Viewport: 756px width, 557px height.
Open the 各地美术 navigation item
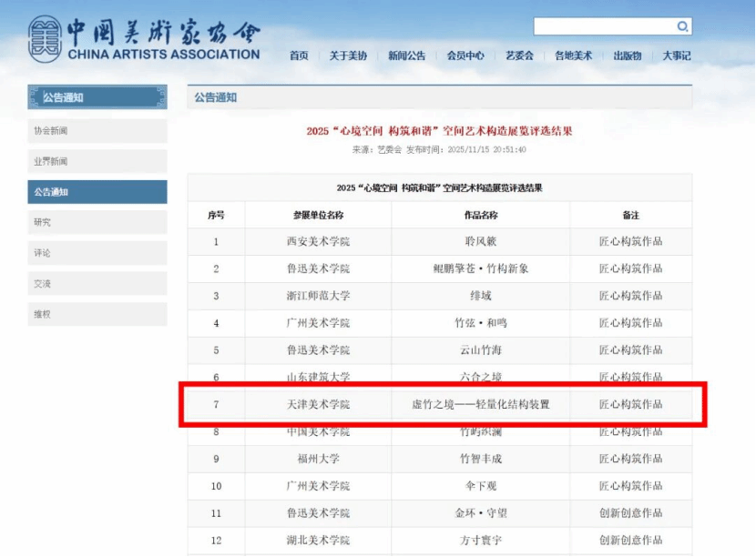[573, 56]
